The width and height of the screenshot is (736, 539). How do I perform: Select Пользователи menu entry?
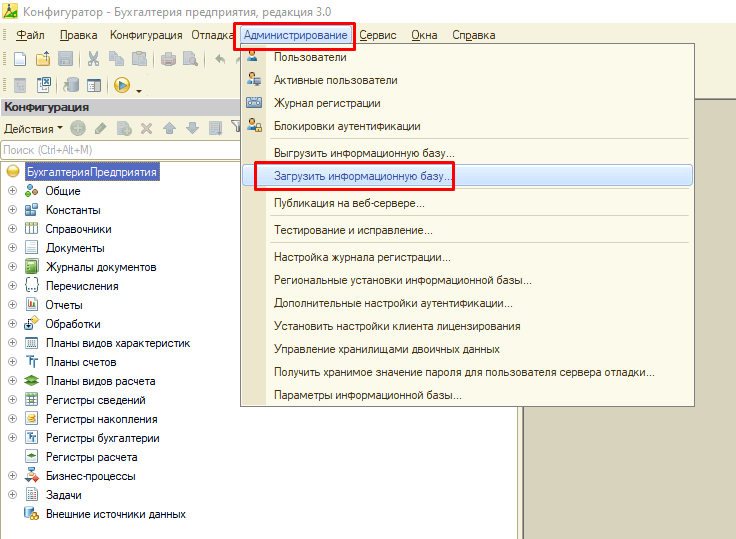tap(468, 57)
